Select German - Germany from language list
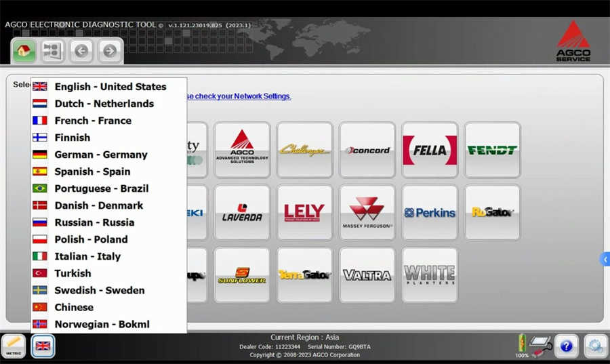610x364 pixels. tap(100, 155)
